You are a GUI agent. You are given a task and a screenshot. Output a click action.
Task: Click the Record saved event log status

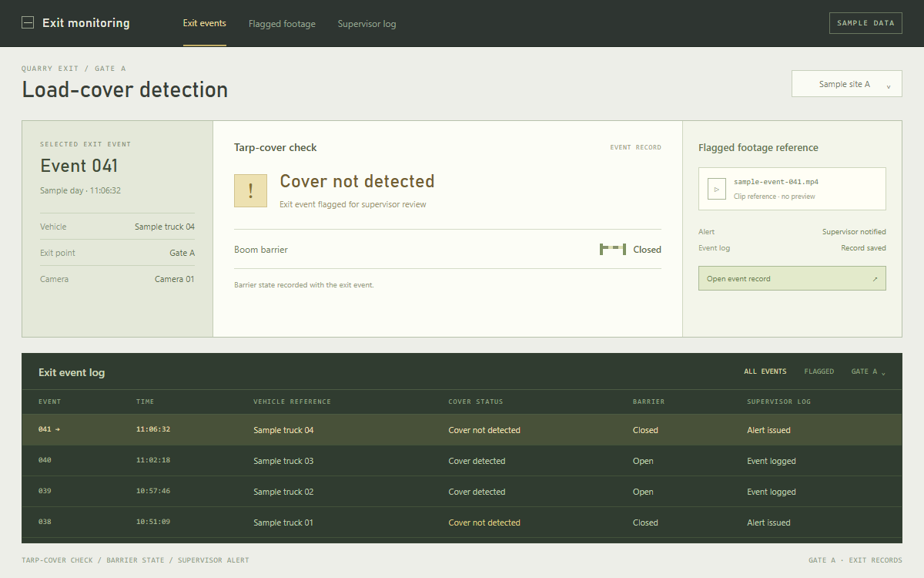coord(863,248)
